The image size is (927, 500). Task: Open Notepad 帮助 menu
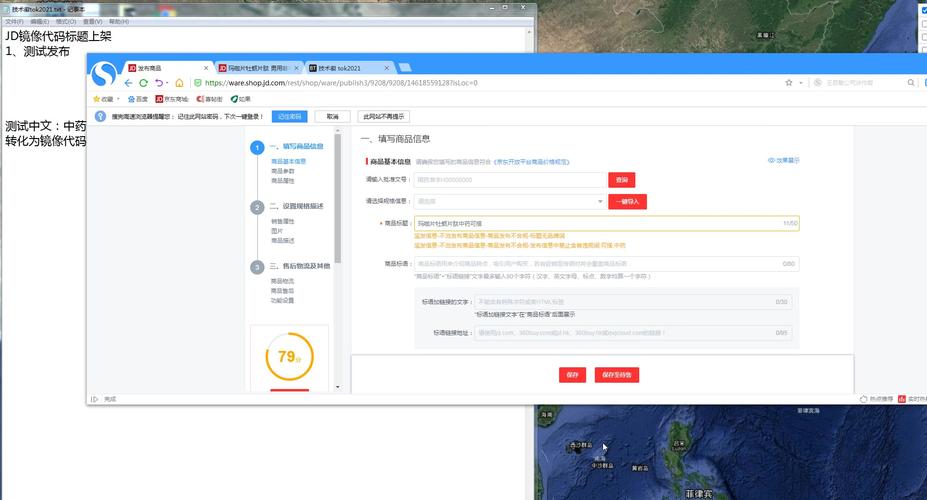119,21
